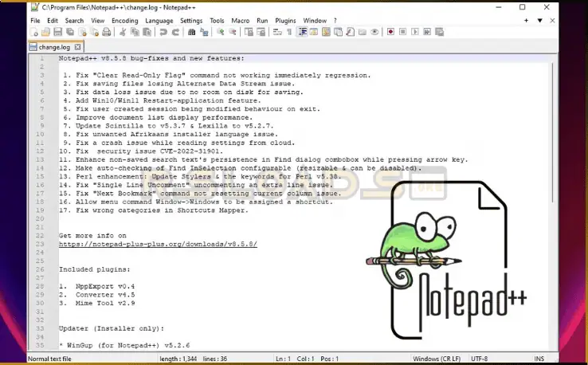
Task: Click the 'Windows (CR LF)' status bar entry
Action: (437, 359)
